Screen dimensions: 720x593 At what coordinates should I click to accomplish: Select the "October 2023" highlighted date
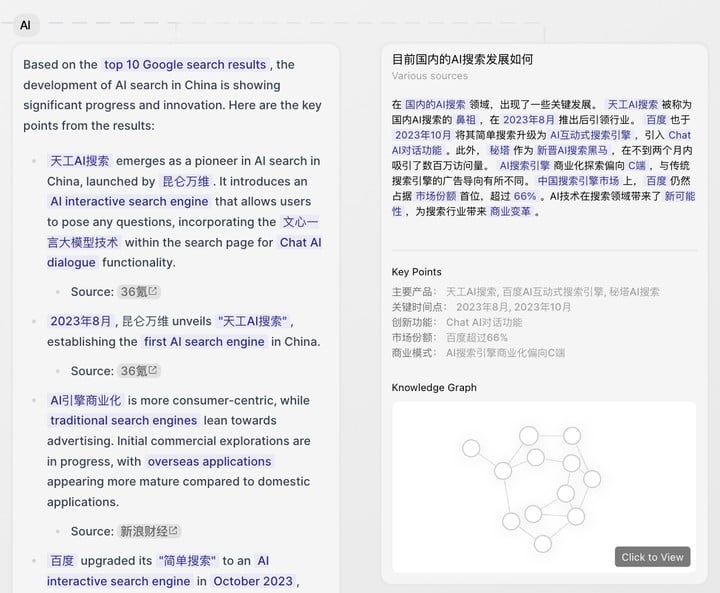253,582
